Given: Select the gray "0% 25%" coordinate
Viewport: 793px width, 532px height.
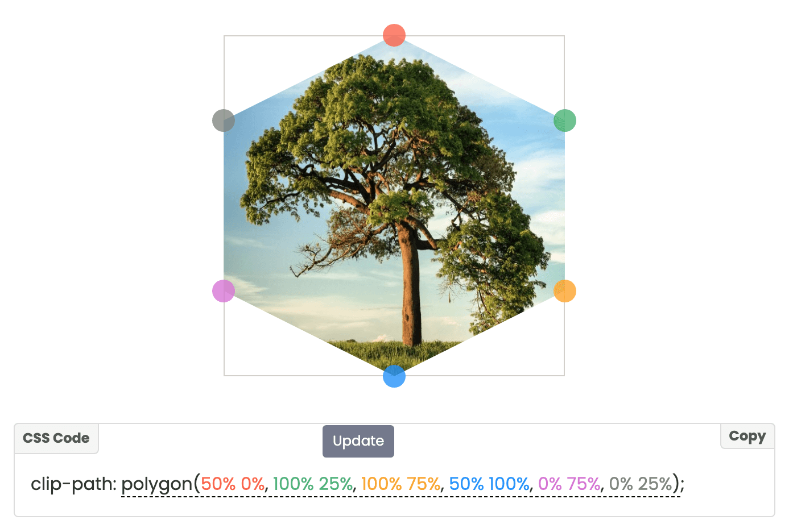Looking at the screenshot, I should (x=641, y=484).
